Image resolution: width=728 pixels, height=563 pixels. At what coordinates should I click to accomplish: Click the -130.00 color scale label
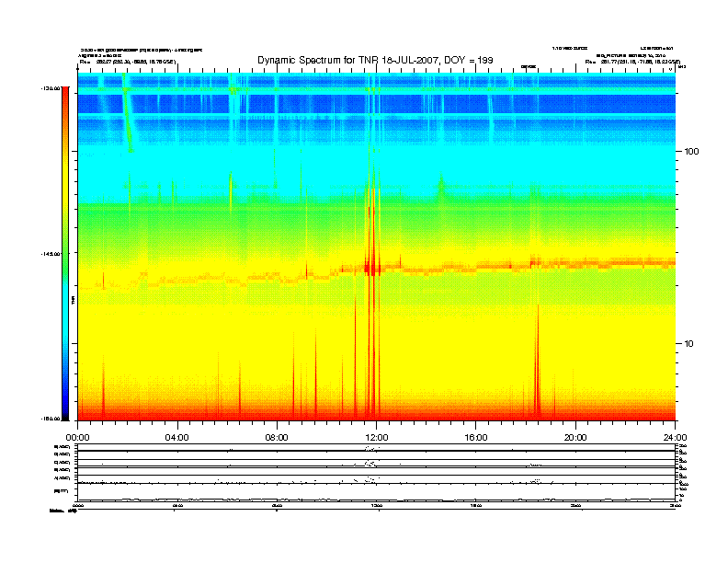point(51,88)
